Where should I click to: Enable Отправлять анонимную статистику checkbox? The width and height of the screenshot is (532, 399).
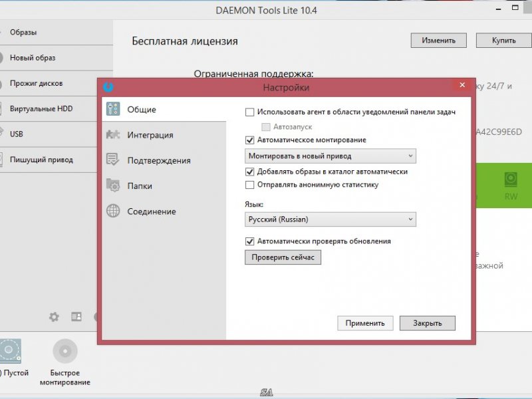[250, 185]
